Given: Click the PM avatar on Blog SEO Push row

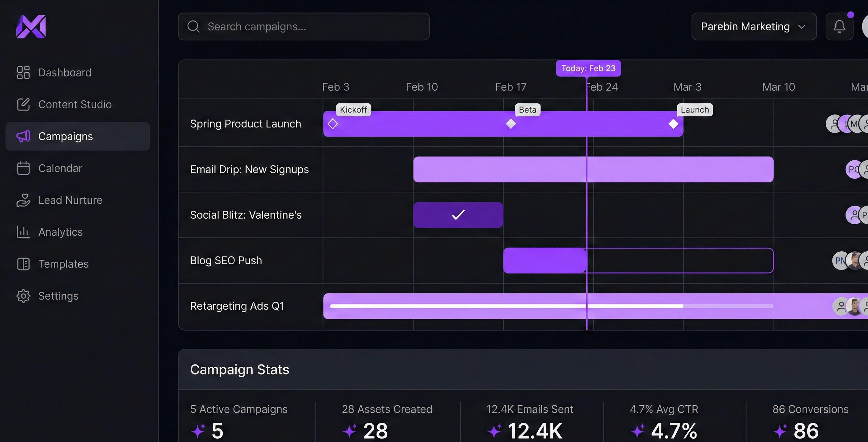Looking at the screenshot, I should coord(840,260).
